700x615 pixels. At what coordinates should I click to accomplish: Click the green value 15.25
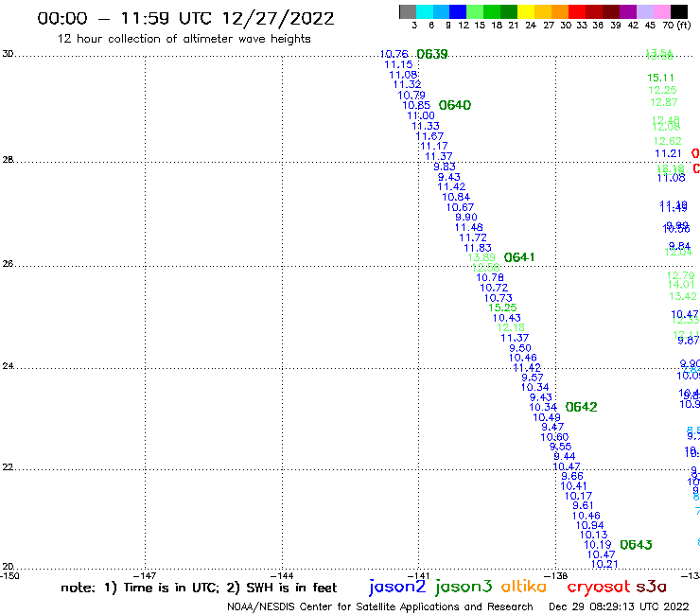point(502,307)
